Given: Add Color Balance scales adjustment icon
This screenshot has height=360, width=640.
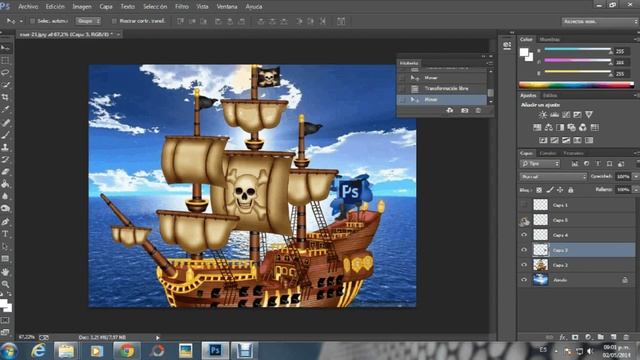Looking at the screenshot, I should (x=549, y=127).
